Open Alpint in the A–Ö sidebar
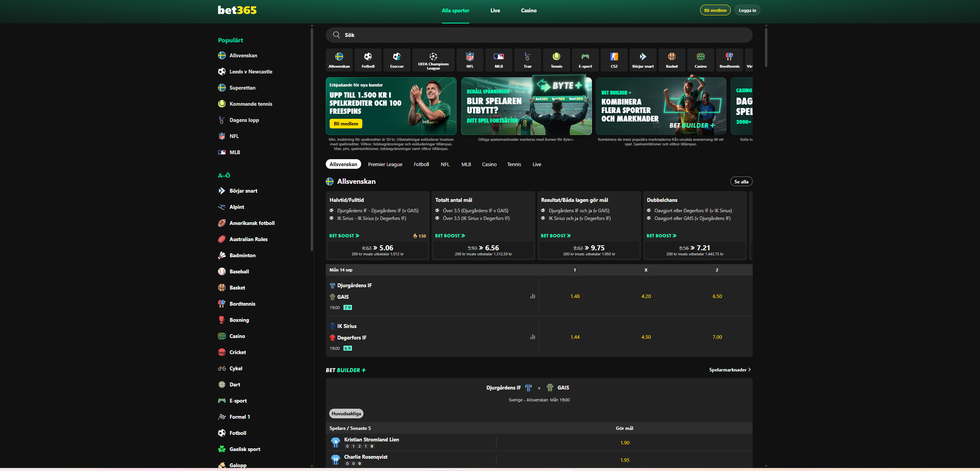 click(237, 207)
